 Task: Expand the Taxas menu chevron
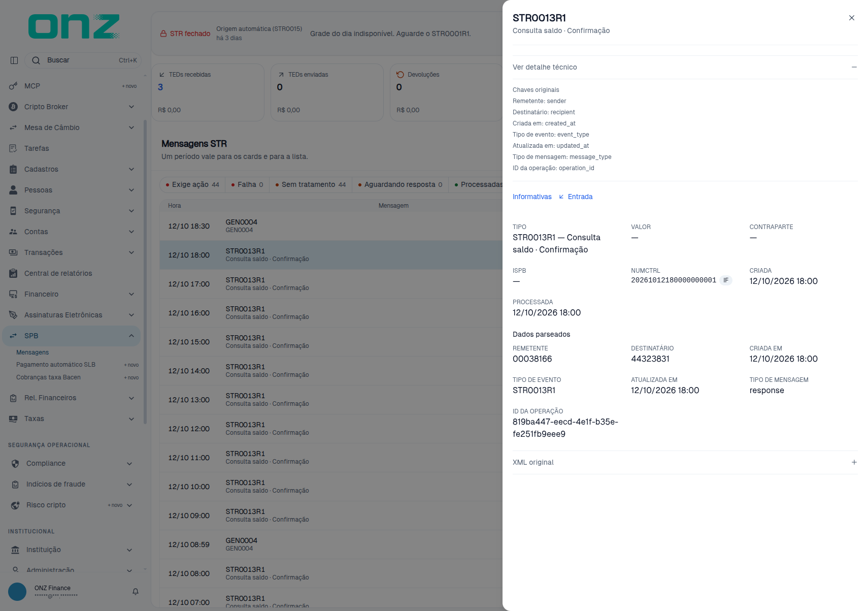click(x=131, y=419)
